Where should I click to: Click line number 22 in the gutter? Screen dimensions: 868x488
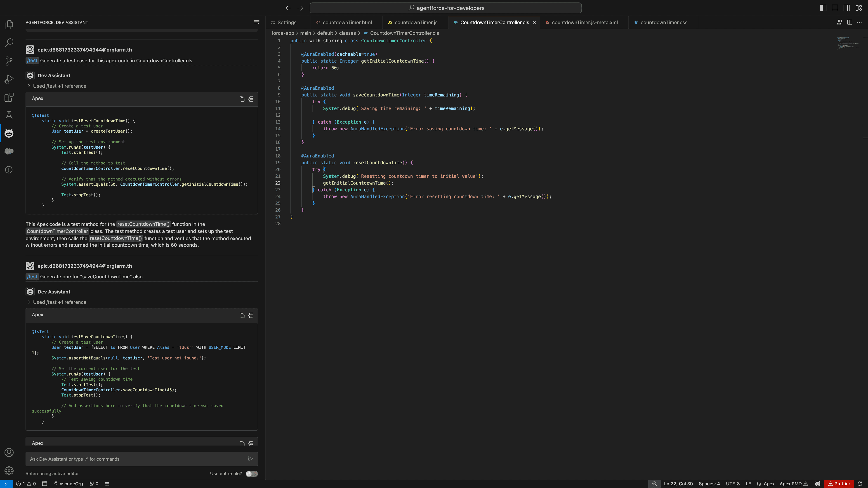tap(278, 183)
